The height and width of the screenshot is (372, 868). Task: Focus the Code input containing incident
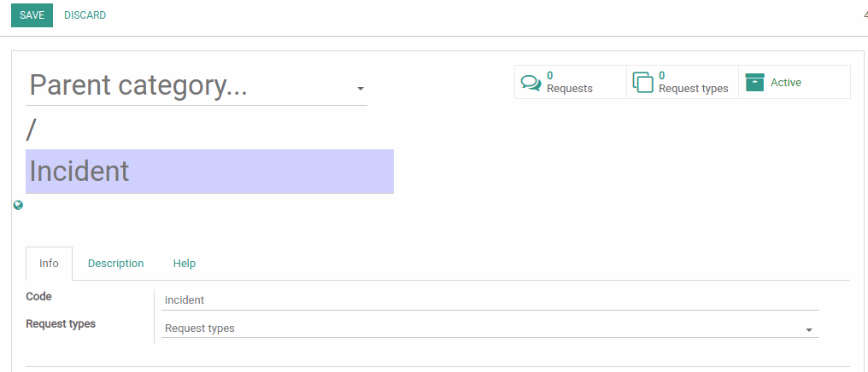tap(490, 300)
